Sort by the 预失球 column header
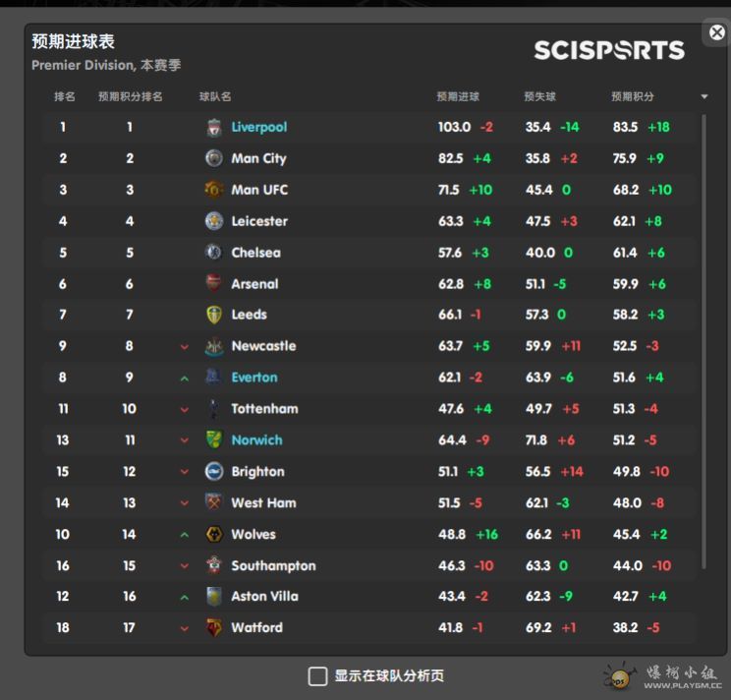Screen dimensions: 731x700 539,96
